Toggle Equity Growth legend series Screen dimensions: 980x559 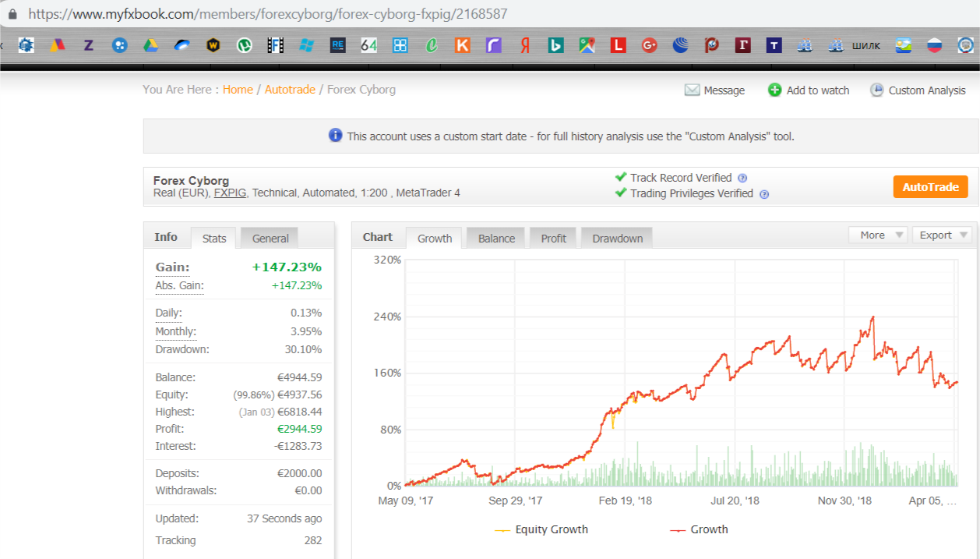click(541, 529)
